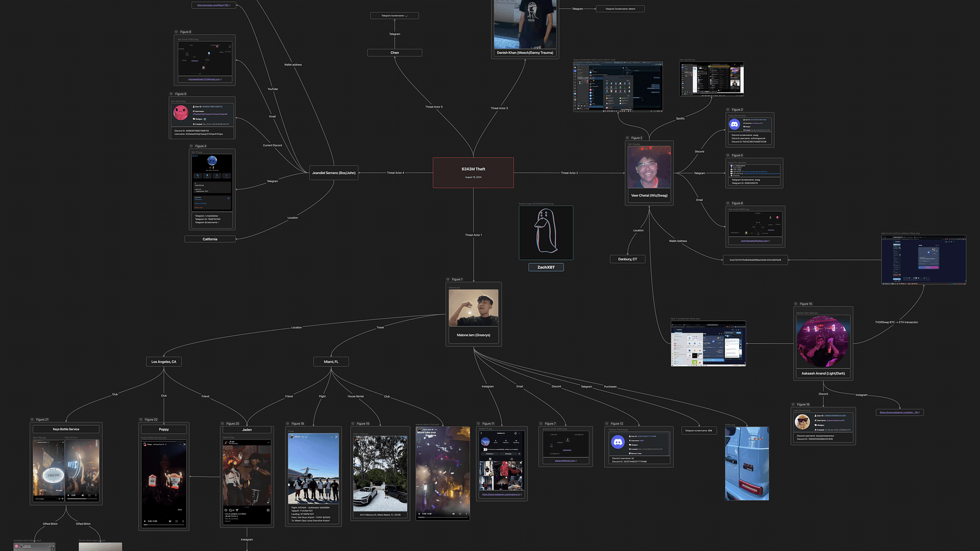This screenshot has height=551, width=980.
Task: Select the Figure 15 group label
Action: 806,304
